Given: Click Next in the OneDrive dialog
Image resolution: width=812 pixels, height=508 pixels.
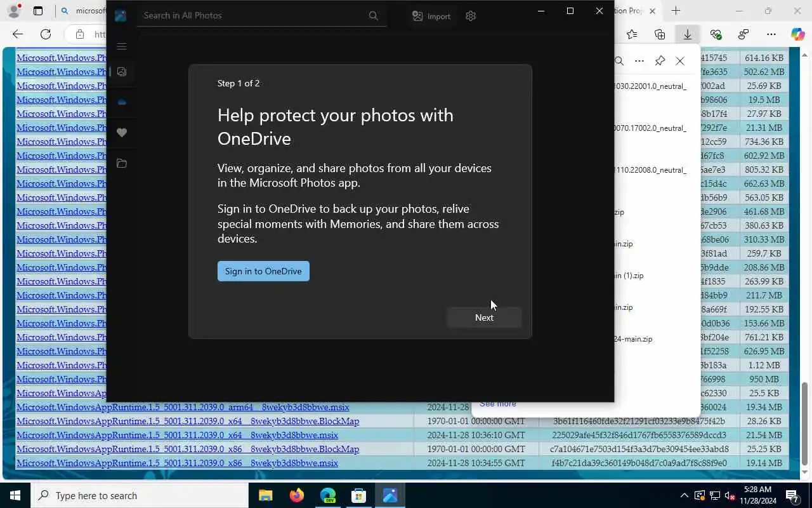Looking at the screenshot, I should coord(484,317).
